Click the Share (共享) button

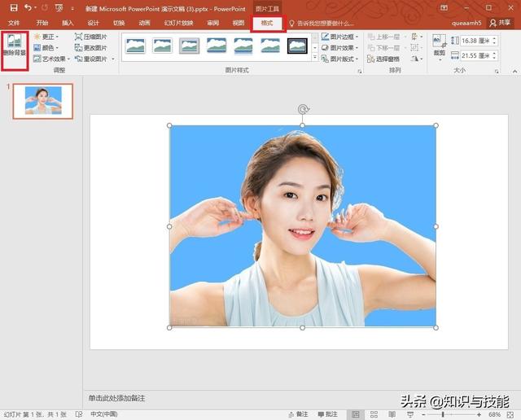tap(499, 24)
